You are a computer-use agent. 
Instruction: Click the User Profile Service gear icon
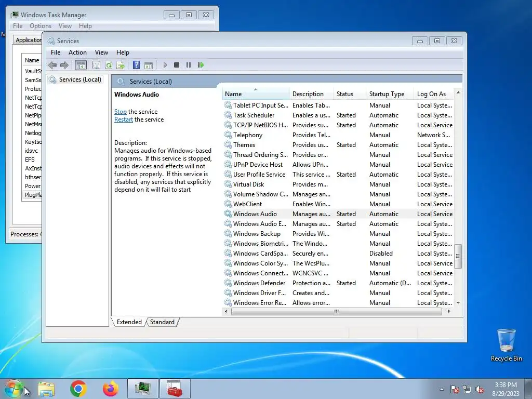(228, 175)
